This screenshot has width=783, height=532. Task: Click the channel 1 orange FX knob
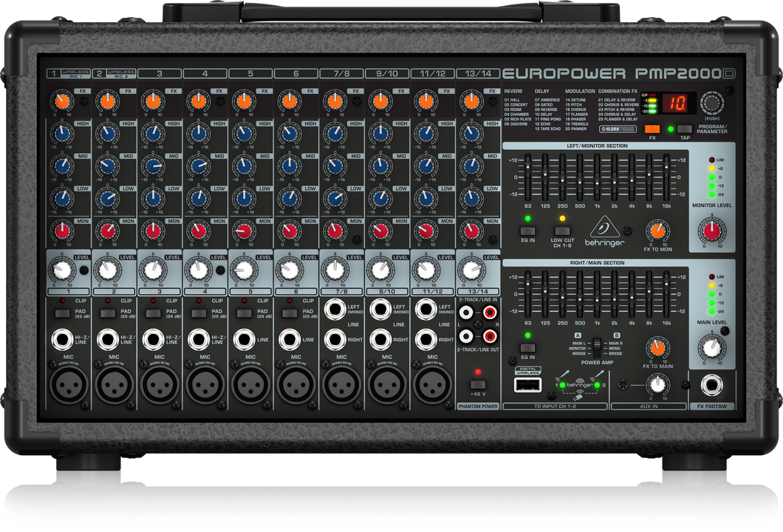pos(61,101)
